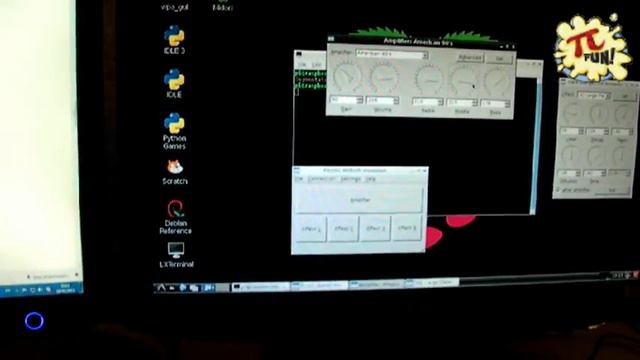Image resolution: width=640 pixels, height=360 pixels.
Task: Click the large Amplifier button
Action: pyautogui.click(x=359, y=200)
